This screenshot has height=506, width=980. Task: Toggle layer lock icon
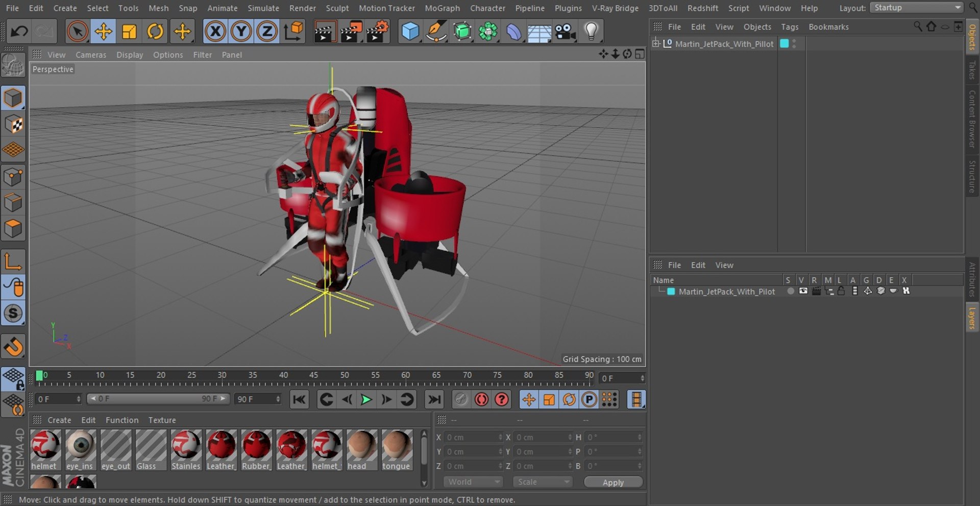[841, 291]
